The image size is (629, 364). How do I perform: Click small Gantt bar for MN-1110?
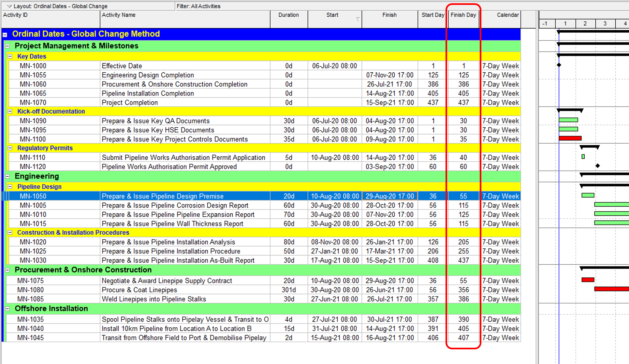coord(583,157)
